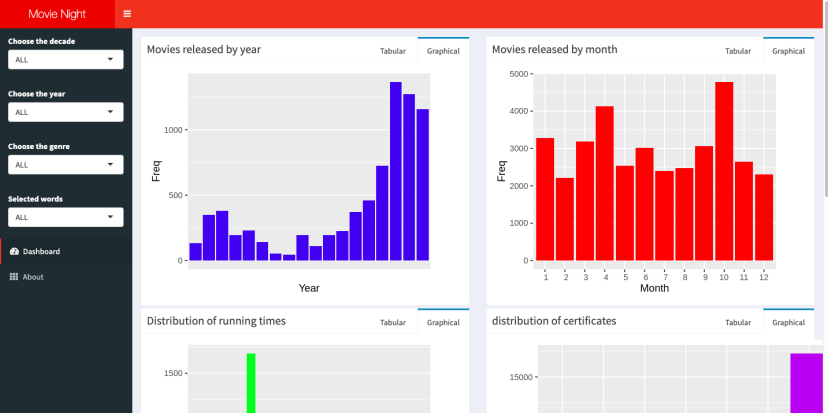The width and height of the screenshot is (828, 413).
Task: Click the 'Selected words' label
Action: click(35, 199)
